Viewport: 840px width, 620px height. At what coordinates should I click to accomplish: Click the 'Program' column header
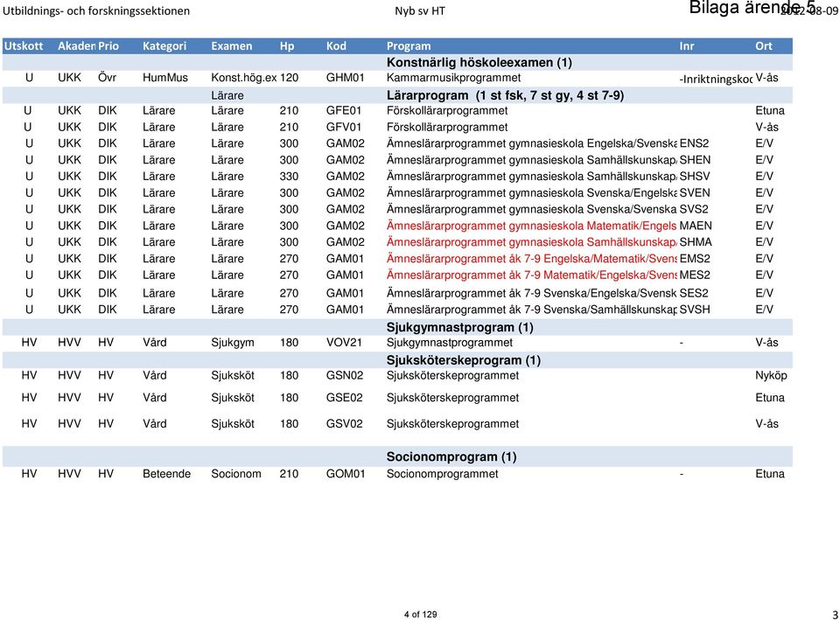point(409,46)
